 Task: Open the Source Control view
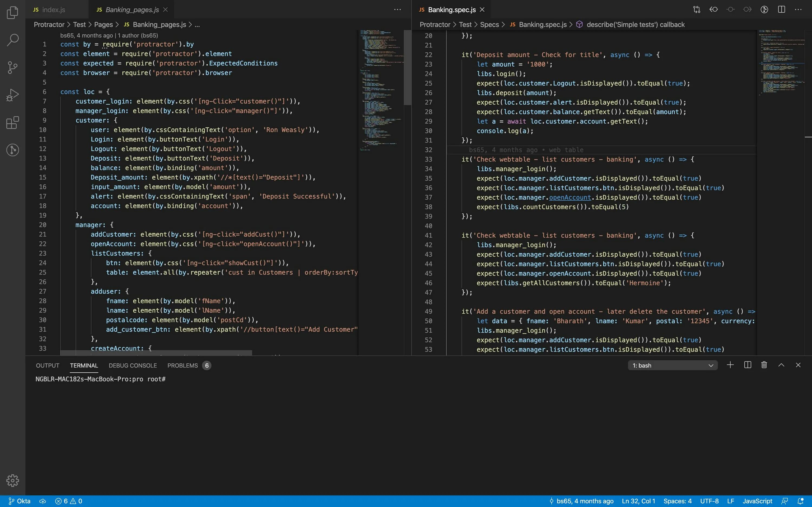tap(12, 67)
